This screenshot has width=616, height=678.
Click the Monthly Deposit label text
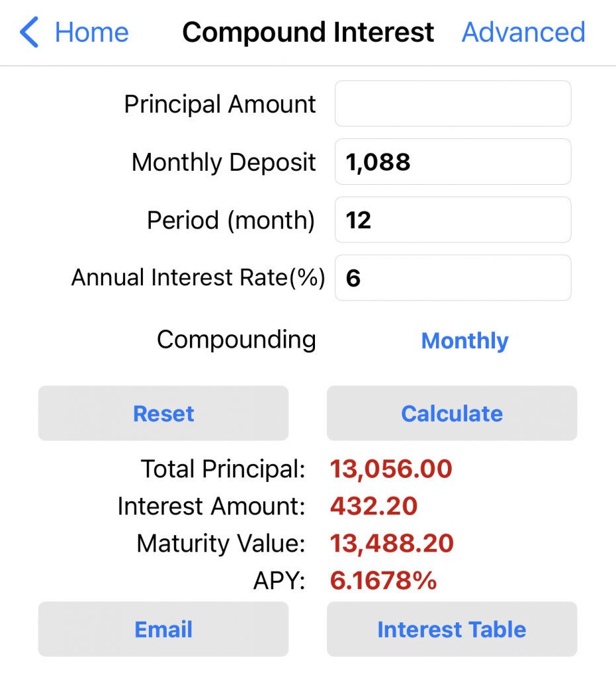point(224,162)
